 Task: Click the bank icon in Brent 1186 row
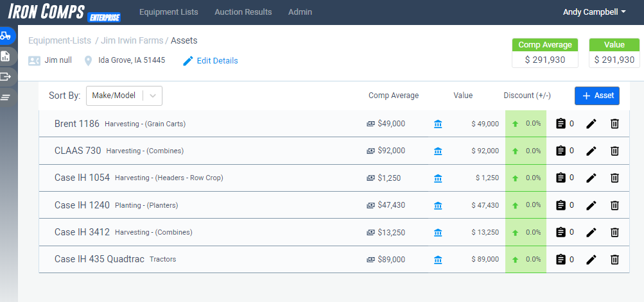438,124
